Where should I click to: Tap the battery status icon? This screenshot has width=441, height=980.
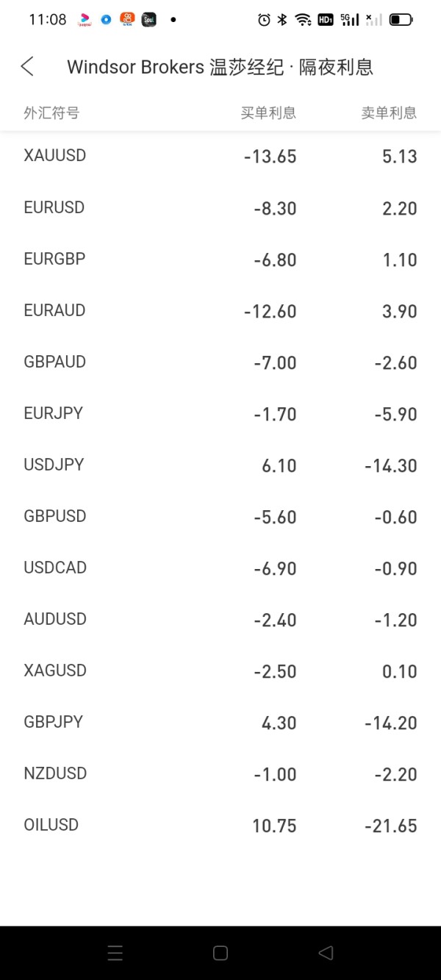click(x=401, y=20)
